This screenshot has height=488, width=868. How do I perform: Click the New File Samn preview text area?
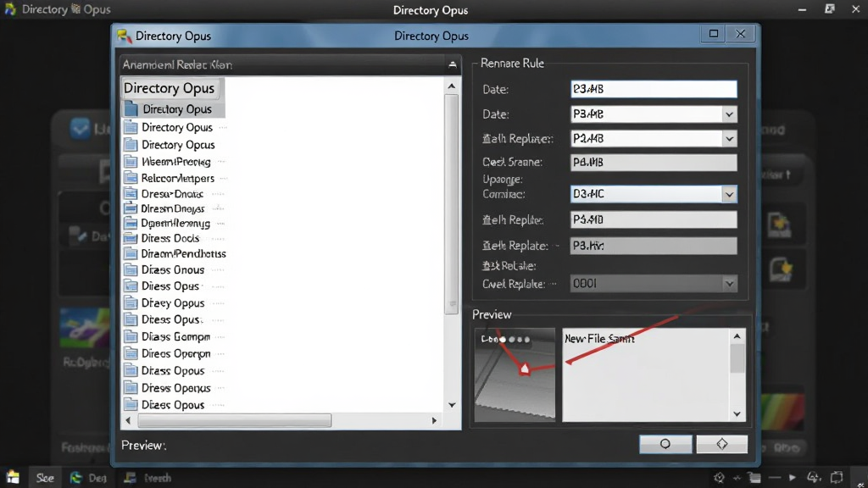pyautogui.click(x=647, y=375)
